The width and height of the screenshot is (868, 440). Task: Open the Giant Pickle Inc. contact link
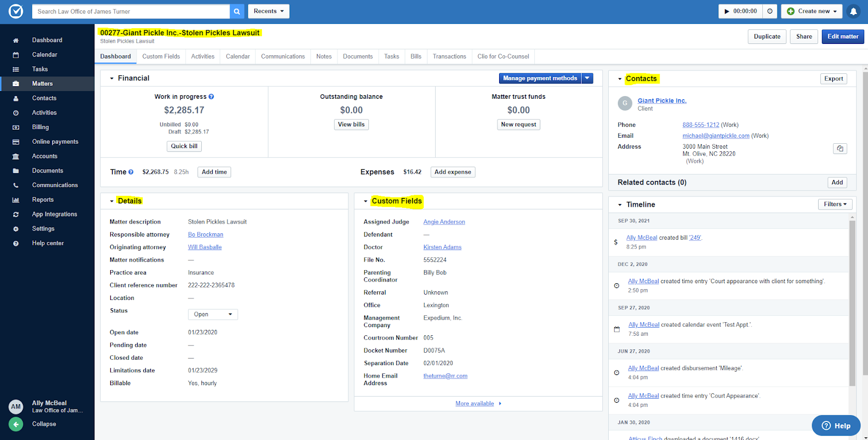[x=662, y=101]
